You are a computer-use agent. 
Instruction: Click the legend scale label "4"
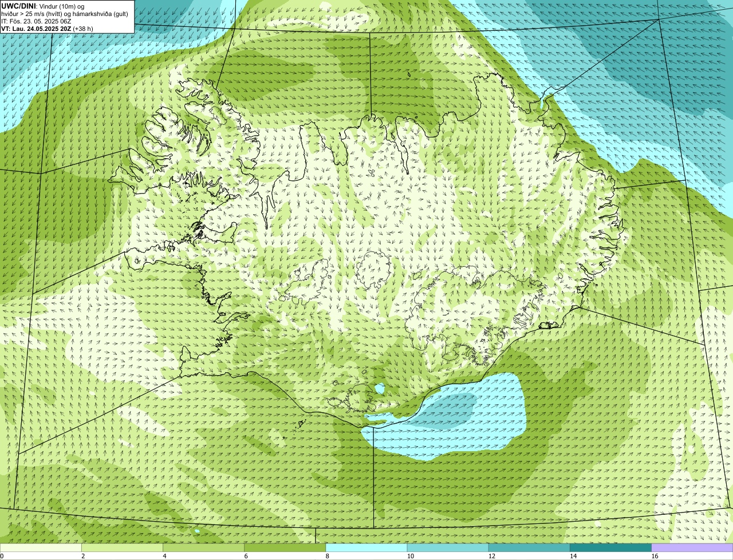[164, 556]
